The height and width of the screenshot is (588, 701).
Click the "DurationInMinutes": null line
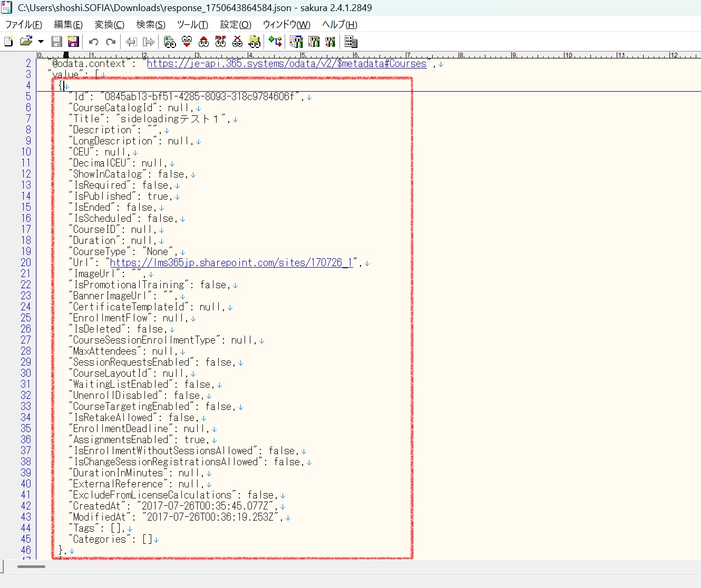(x=137, y=473)
